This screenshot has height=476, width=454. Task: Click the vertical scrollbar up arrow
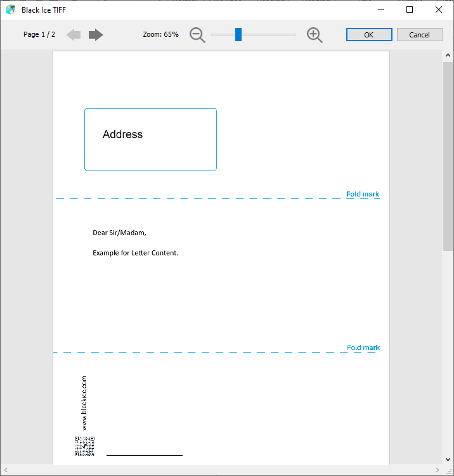[x=448, y=56]
